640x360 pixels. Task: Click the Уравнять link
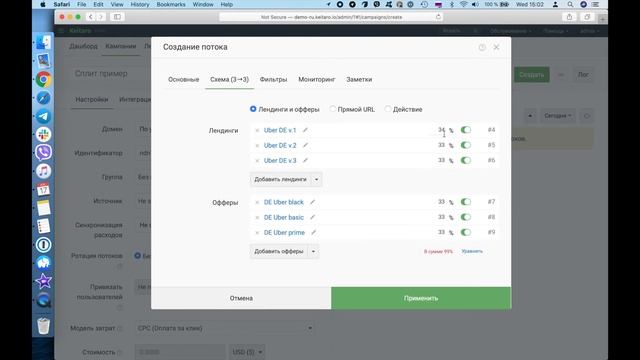coord(472,251)
